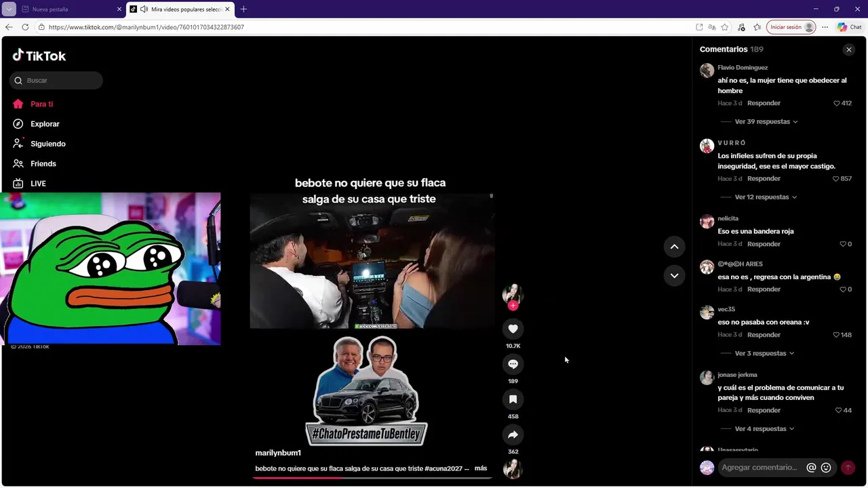868x488 pixels.
Task: Open the creator avatar above like button
Action: coord(513,293)
